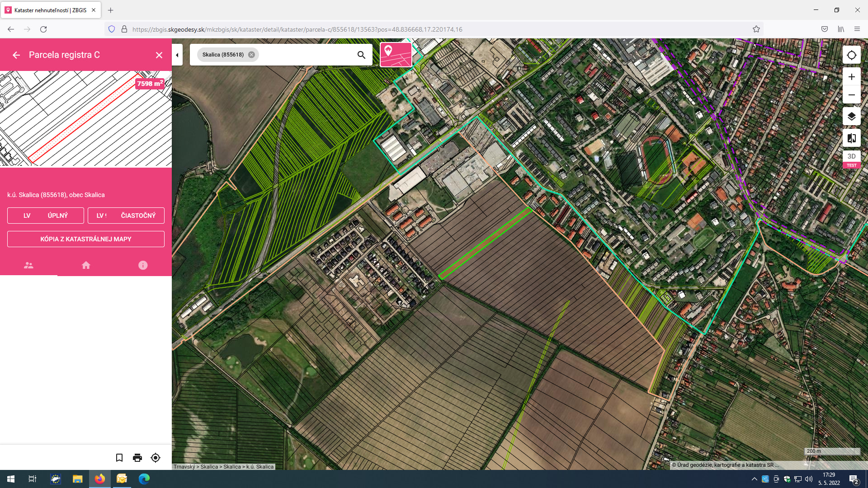868x488 pixels.
Task: Click KÓPIA Z KATASTRÁLNEJ MAPY button
Action: (x=86, y=239)
